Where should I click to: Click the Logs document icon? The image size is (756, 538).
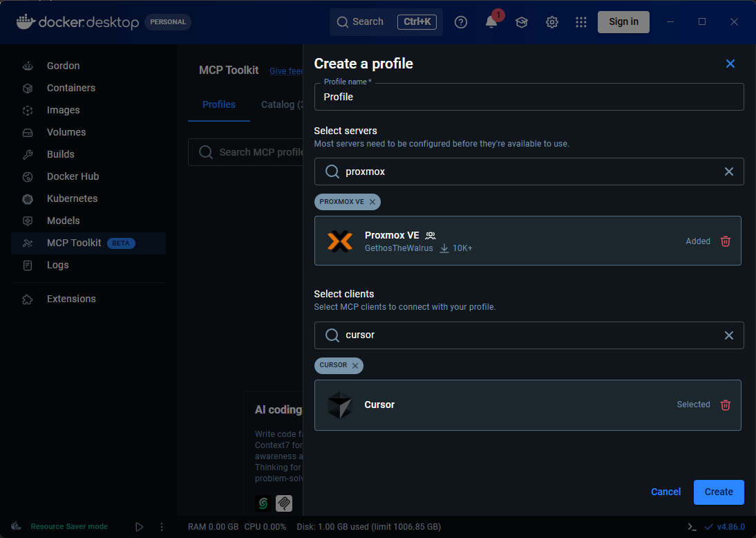(x=28, y=266)
